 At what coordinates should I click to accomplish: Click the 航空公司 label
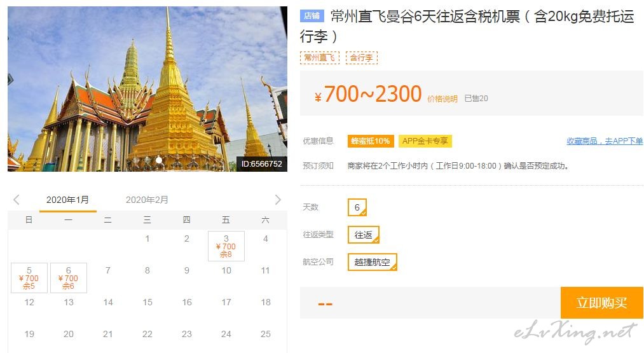pos(318,262)
